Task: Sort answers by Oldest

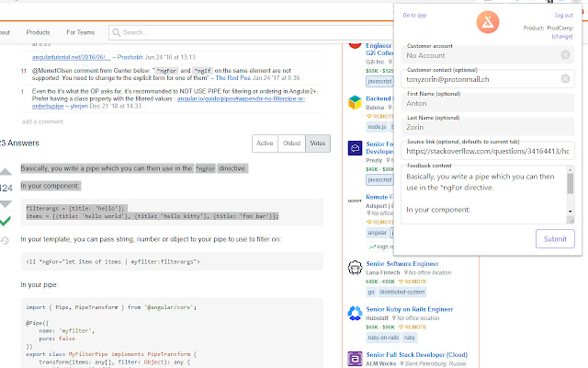Action: click(292, 144)
